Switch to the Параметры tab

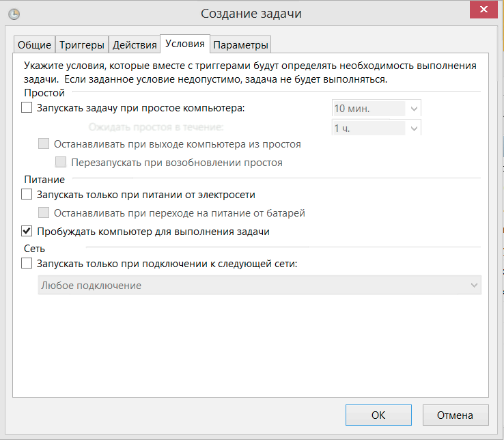pyautogui.click(x=240, y=45)
